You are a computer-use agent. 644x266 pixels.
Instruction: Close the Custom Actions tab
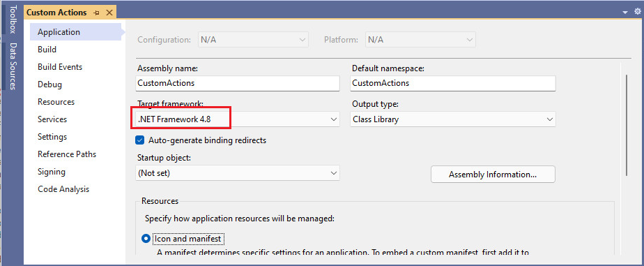(109, 13)
